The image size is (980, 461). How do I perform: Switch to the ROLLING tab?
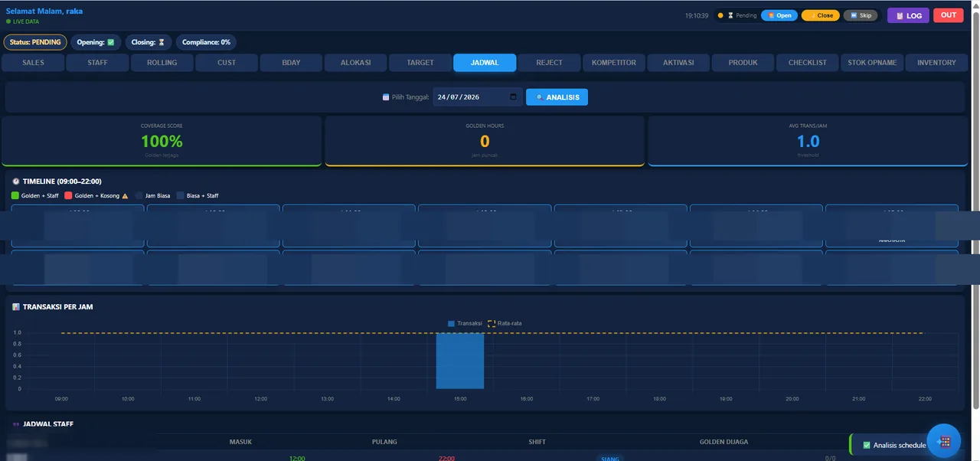(x=162, y=63)
